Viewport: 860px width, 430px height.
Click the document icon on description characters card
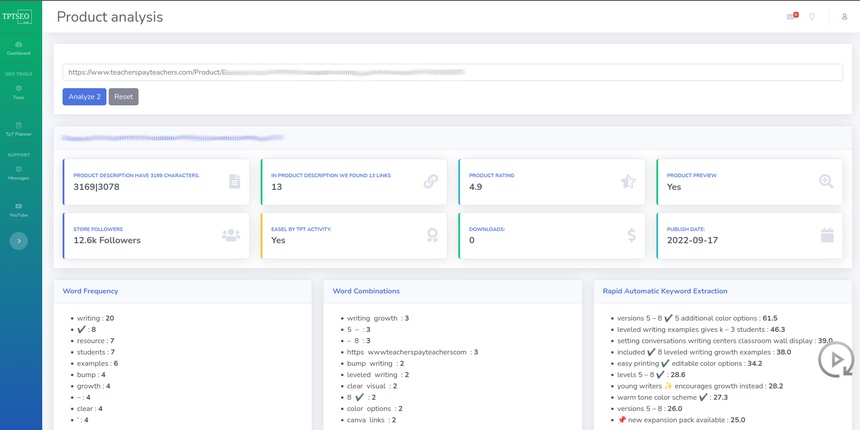(x=235, y=181)
